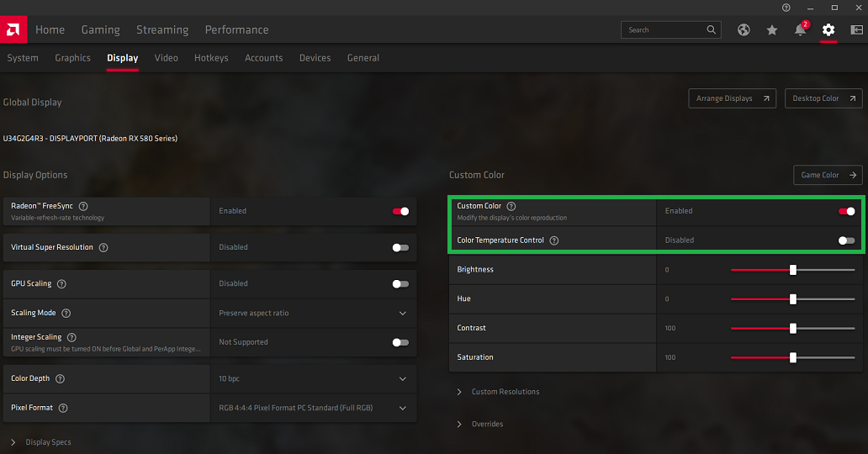This screenshot has height=454, width=868.
Task: Open settings gear icon
Action: [828, 30]
